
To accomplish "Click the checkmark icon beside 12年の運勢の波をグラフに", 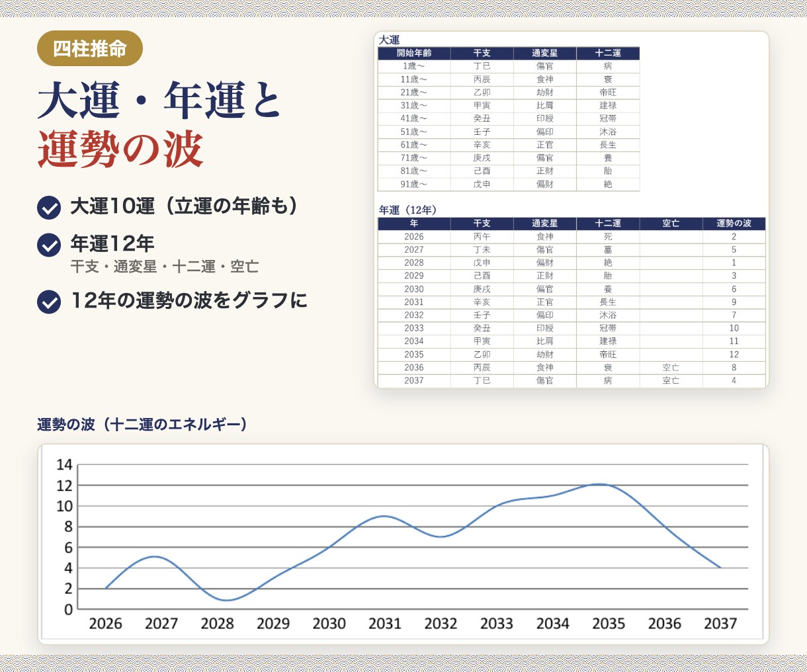I will pyautogui.click(x=49, y=302).
